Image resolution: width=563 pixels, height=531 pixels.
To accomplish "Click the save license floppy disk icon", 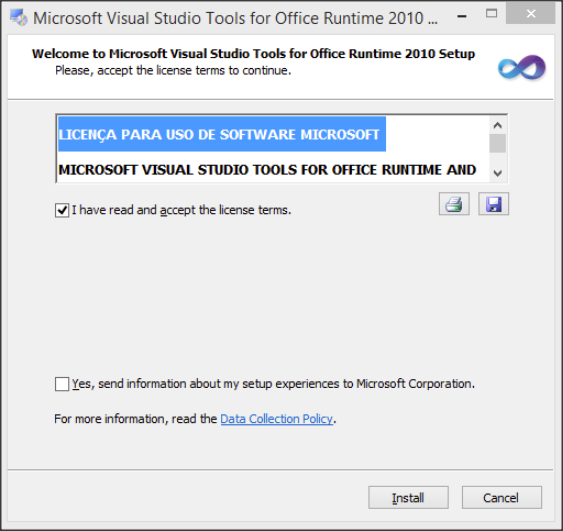I will click(493, 204).
